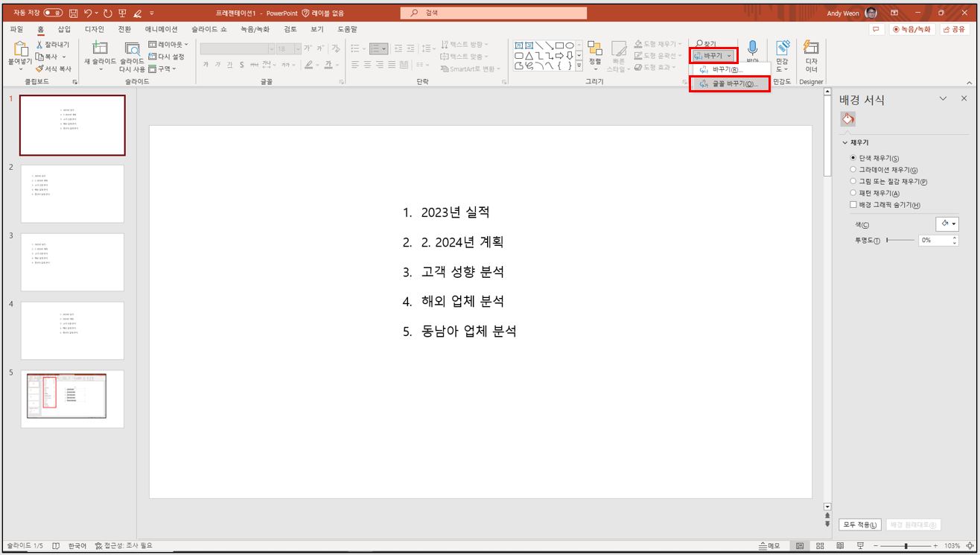Screen dimensions: 980x555
Task: Open the shapes gallery more arrow
Action: point(577,66)
